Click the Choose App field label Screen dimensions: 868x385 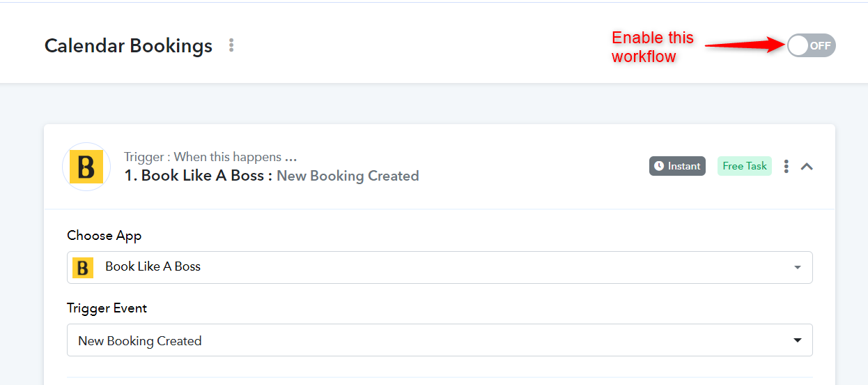[104, 236]
